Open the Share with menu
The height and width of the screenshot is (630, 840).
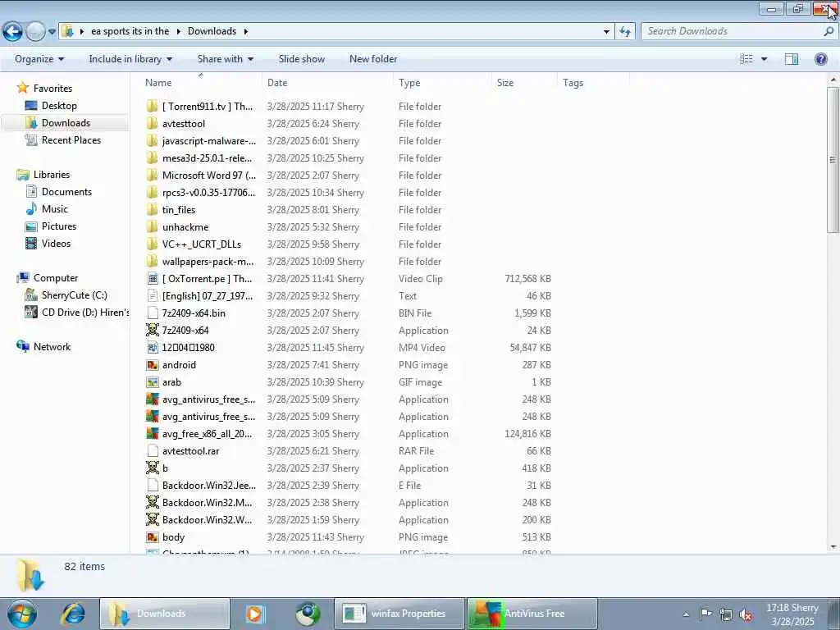(x=225, y=59)
